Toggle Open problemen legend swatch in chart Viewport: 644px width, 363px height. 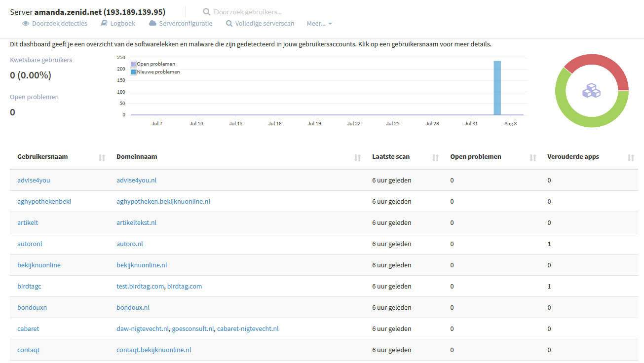pyautogui.click(x=133, y=64)
